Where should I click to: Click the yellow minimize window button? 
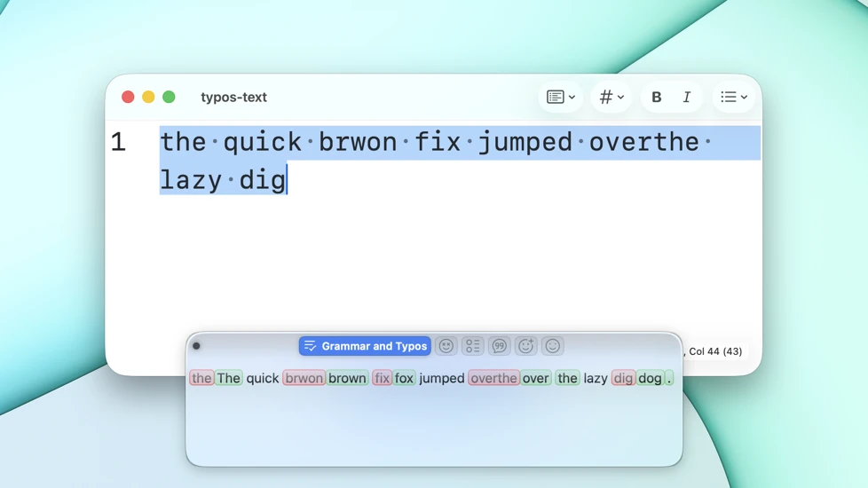click(x=148, y=97)
